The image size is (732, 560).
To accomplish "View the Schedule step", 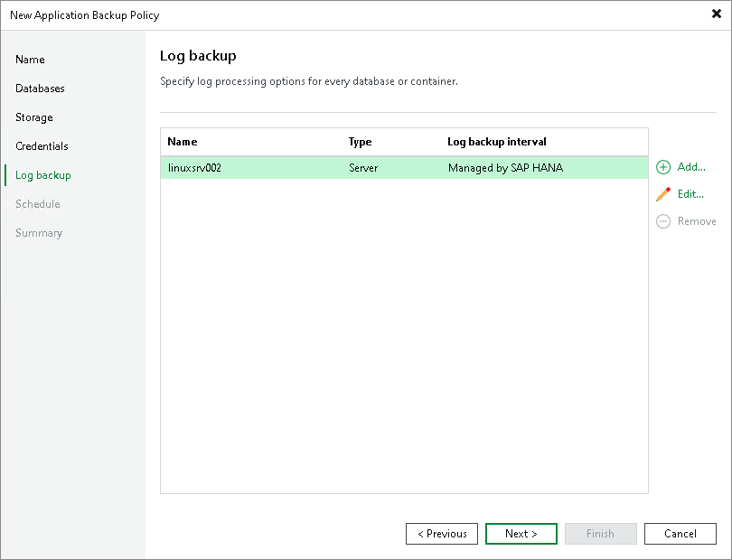I will [x=37, y=204].
